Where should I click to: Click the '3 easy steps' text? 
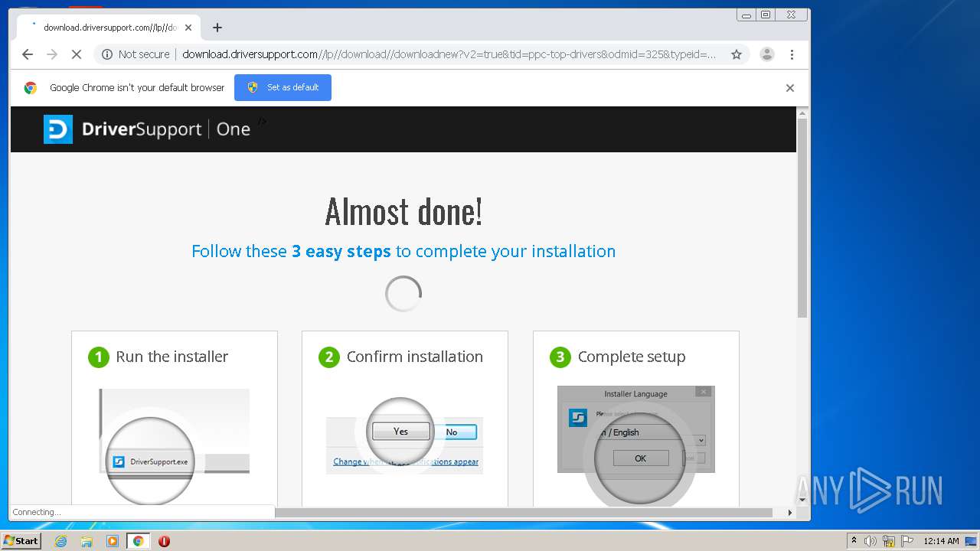341,251
